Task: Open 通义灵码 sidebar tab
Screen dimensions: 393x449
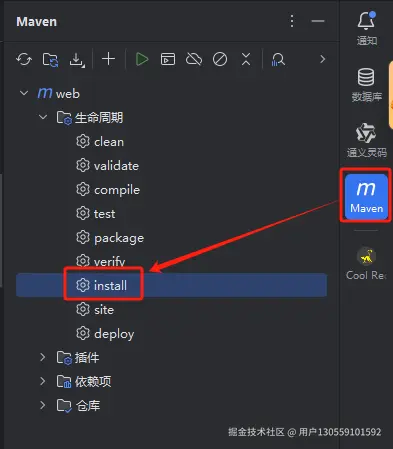Action: click(x=367, y=140)
